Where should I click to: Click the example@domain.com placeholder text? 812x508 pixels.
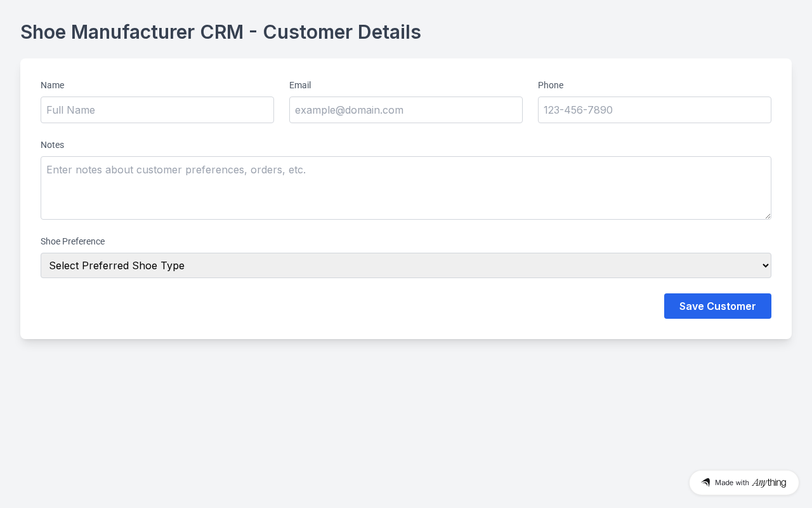tap(349, 110)
